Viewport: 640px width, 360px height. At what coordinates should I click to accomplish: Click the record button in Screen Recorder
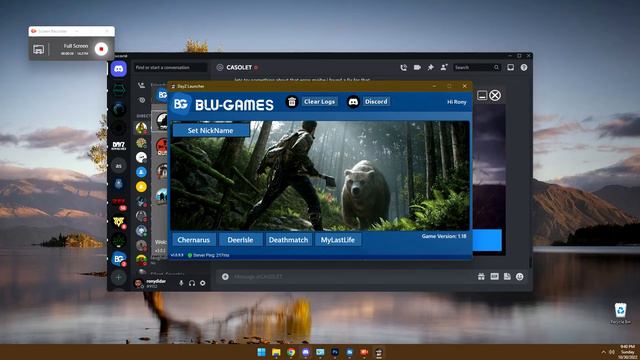[101, 49]
